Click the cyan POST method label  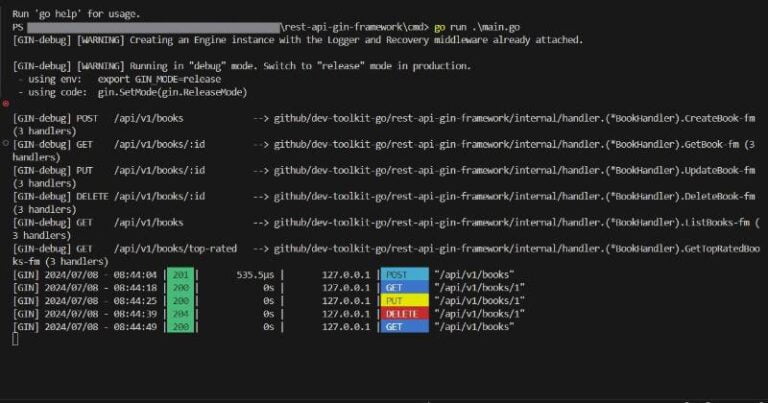405,275
